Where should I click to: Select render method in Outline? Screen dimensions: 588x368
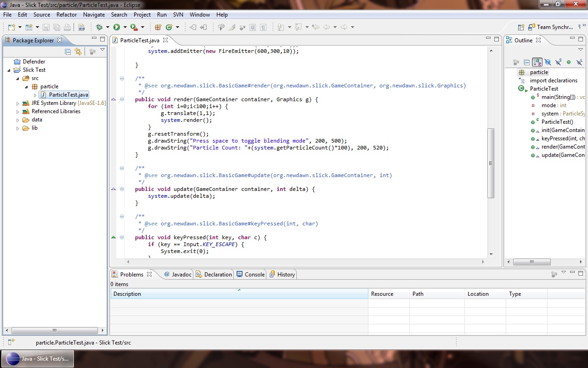tap(562, 147)
